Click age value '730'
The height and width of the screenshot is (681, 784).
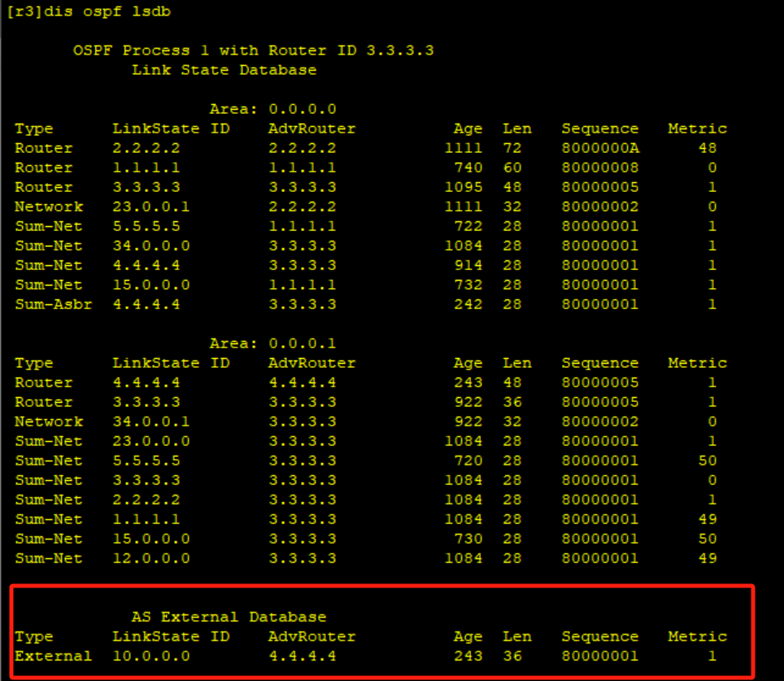(x=468, y=539)
